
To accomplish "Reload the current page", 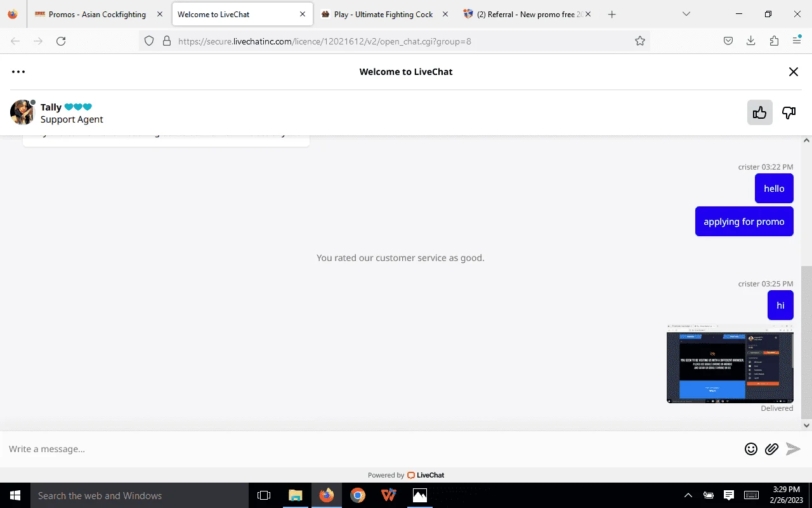I will [61, 41].
